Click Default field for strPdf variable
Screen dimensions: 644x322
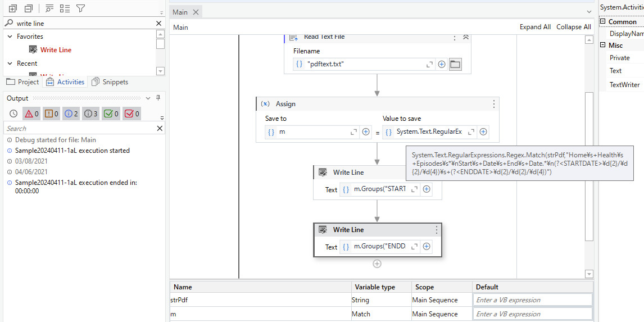click(533, 300)
